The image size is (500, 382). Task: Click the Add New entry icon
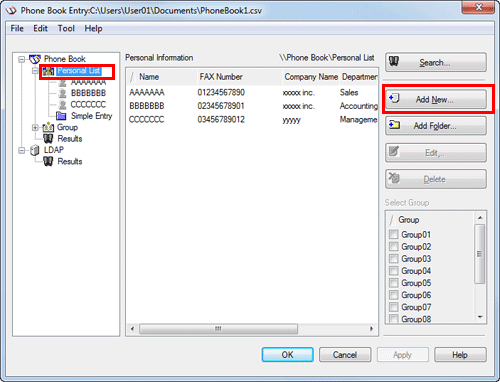pos(394,98)
